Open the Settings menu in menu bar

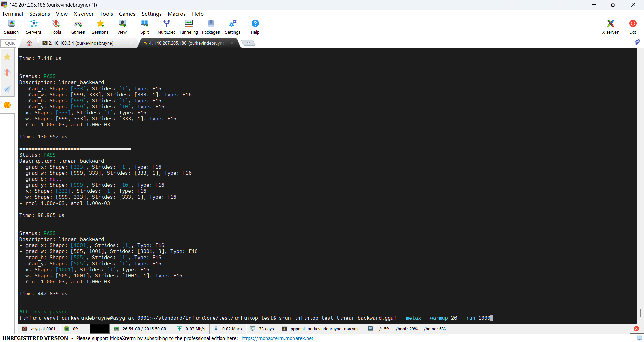pos(152,14)
